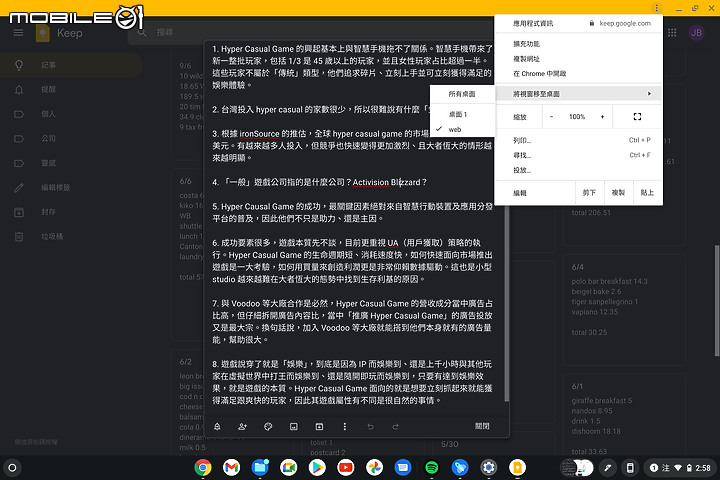This screenshot has height=480, width=720.
Task: Open Gmail from the shelf
Action: click(231, 468)
